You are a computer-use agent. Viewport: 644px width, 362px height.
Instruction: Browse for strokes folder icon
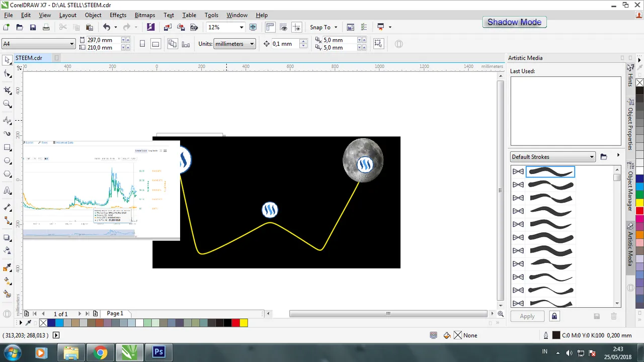tap(604, 157)
